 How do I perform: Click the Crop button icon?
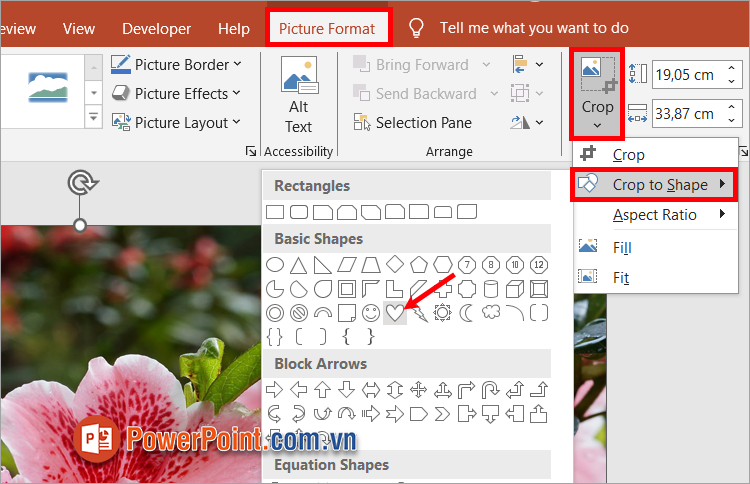pyautogui.click(x=597, y=75)
